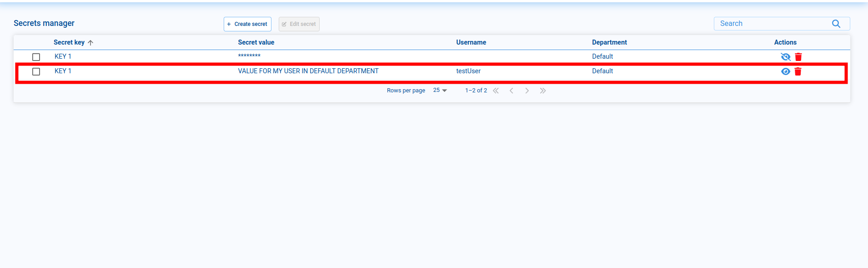The image size is (868, 268).
Task: Delete the first KEY 1 secret
Action: 798,57
